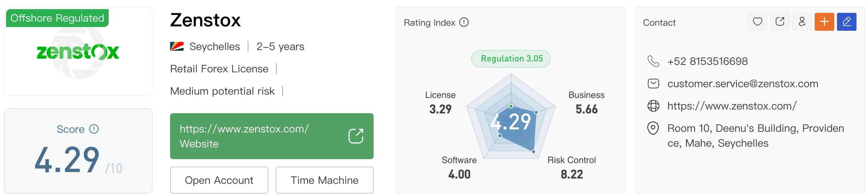Viewport: 868px width, 196px height.
Task: Click the Contact panel heading
Action: point(659,23)
